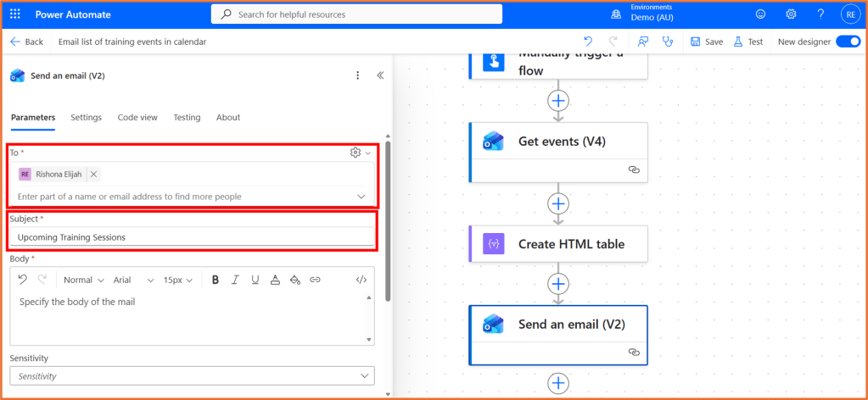
Task: Click the highlight color bucket icon
Action: point(295,280)
